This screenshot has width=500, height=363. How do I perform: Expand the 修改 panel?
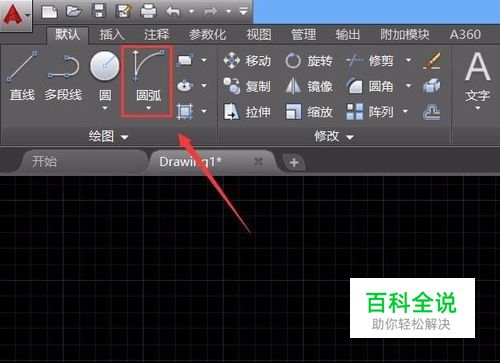coord(334,136)
